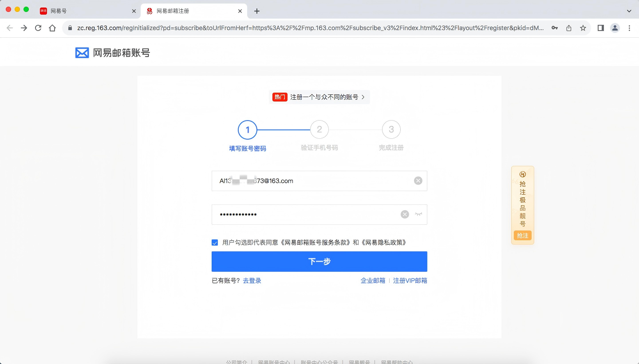Expand the tab search dropdown arrow
639x364 pixels.
629,11
